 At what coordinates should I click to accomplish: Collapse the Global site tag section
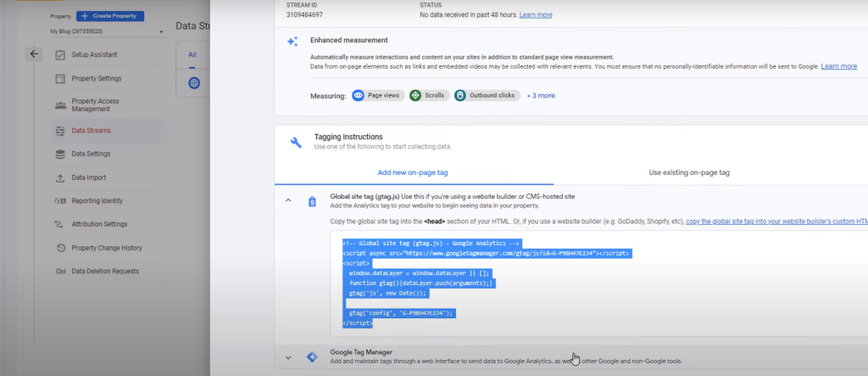(x=287, y=200)
